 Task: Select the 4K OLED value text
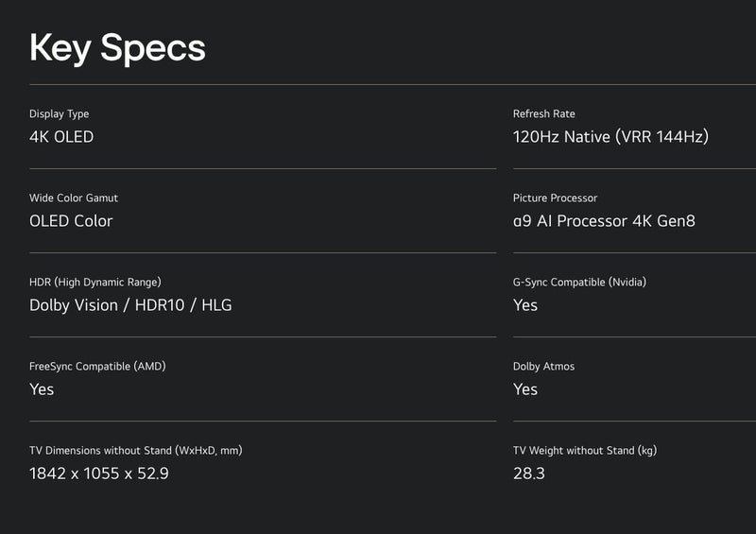[61, 137]
